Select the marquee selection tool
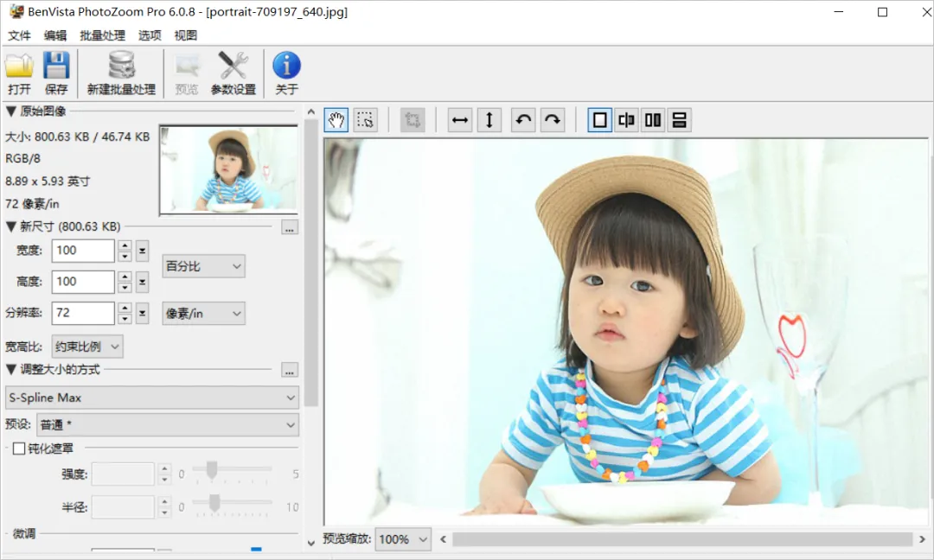Viewport: 934px width, 560px height. point(366,120)
